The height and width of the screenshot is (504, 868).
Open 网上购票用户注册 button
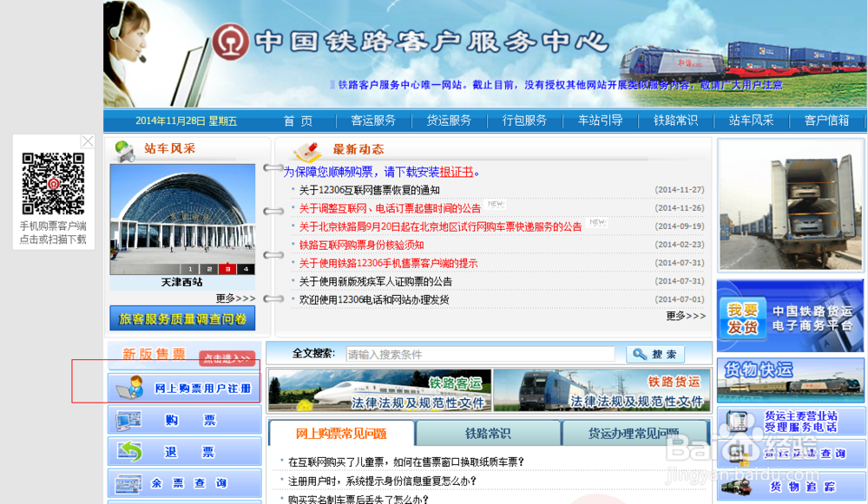(x=184, y=388)
